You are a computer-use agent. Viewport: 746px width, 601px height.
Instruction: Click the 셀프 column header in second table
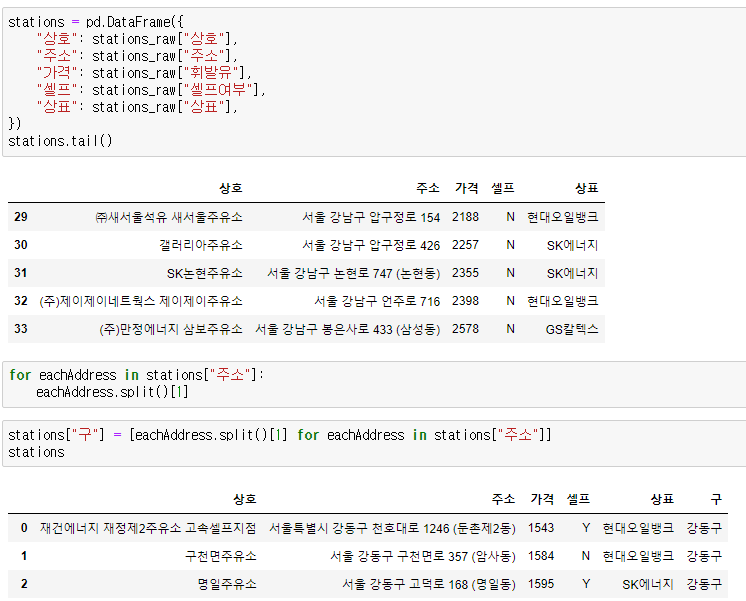point(579,499)
